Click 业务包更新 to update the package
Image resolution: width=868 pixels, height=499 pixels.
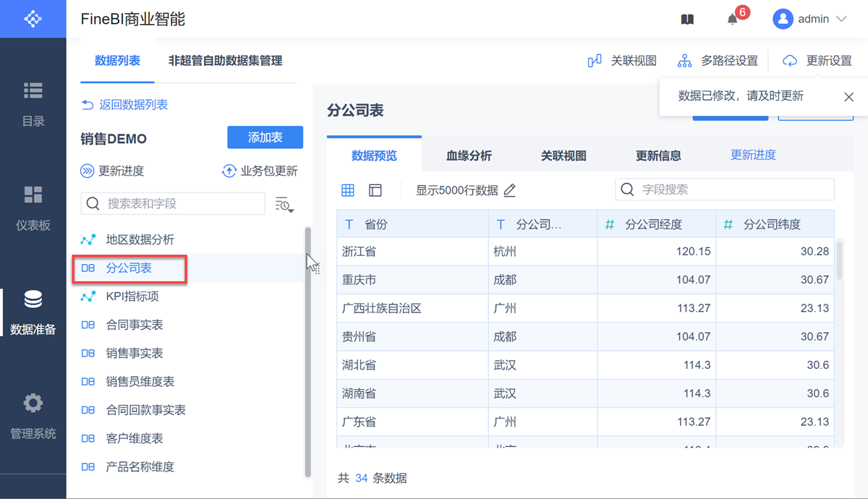(x=259, y=171)
